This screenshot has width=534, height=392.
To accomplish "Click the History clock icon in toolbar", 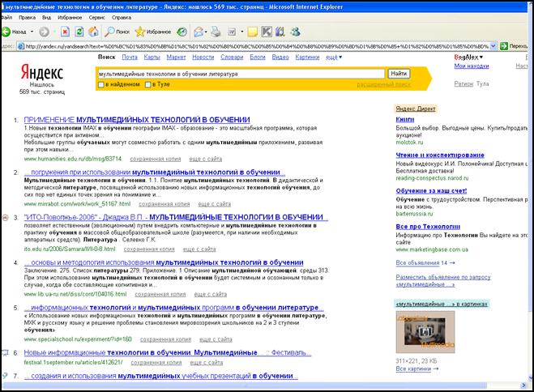I will (182, 32).
